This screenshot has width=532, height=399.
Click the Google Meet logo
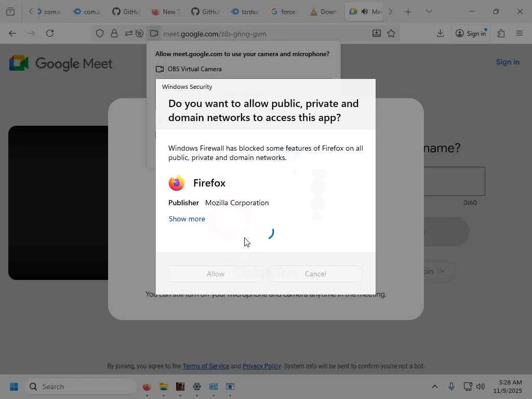(x=60, y=63)
